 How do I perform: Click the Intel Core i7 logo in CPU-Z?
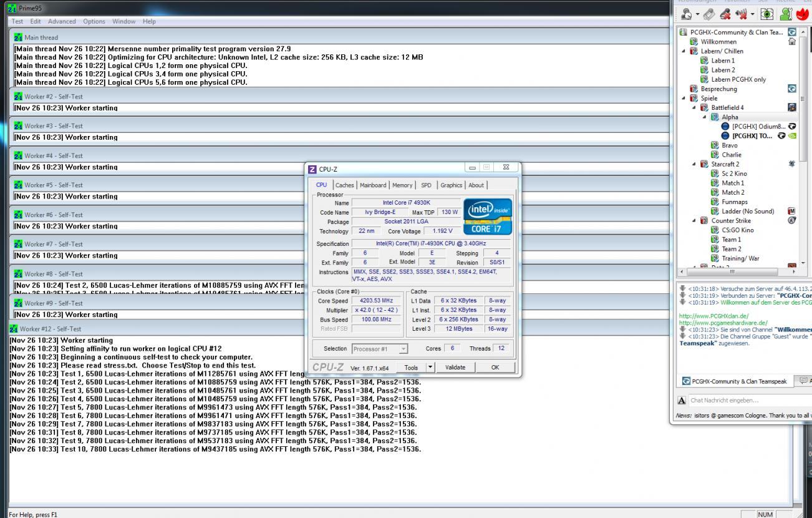pos(488,216)
